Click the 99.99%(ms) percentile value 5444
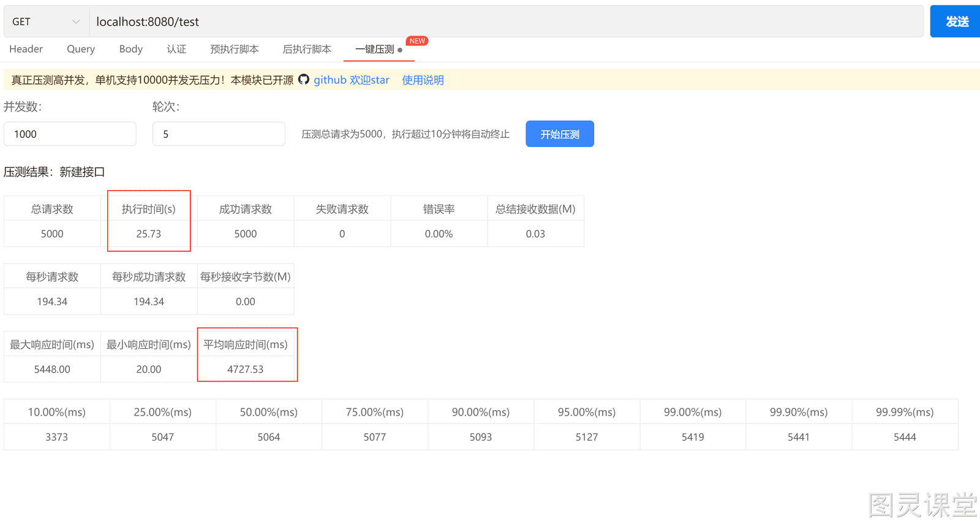The height and width of the screenshot is (521, 980). [x=905, y=437]
